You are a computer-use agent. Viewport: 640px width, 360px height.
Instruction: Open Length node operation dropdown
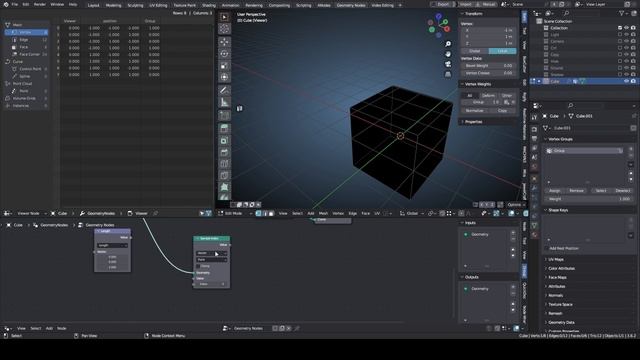[112, 245]
